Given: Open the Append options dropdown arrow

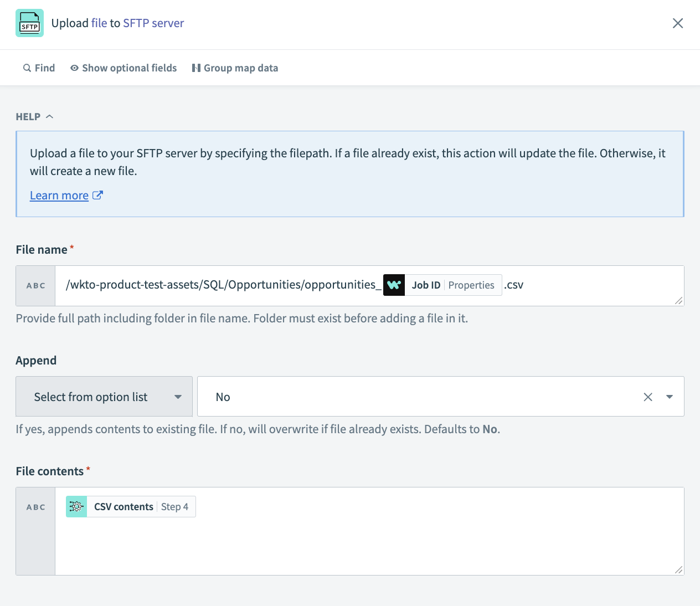Looking at the screenshot, I should point(669,397).
